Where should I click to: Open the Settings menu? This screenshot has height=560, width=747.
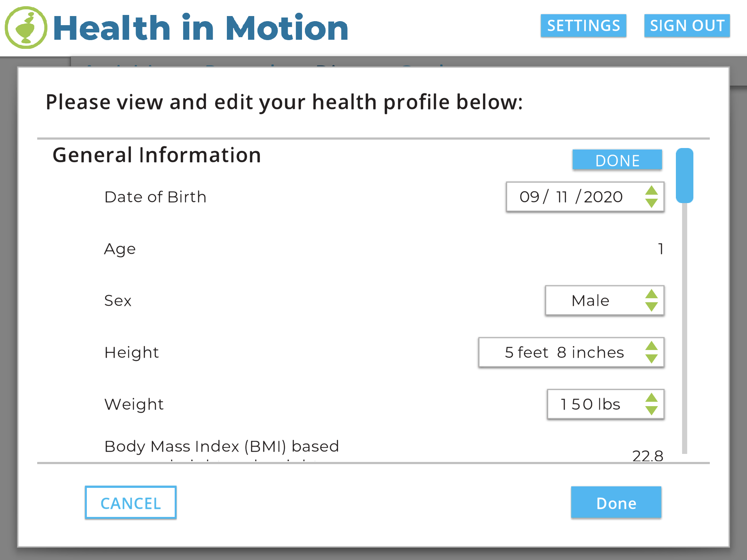pyautogui.click(x=583, y=26)
